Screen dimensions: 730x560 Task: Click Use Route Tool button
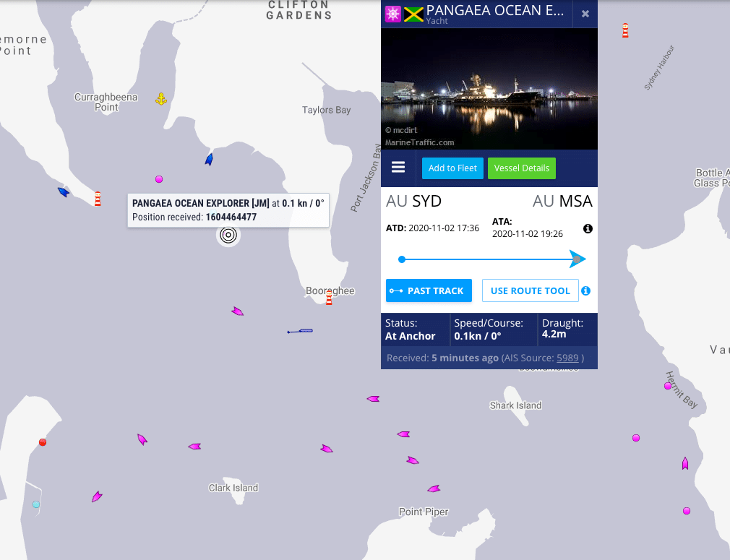530,290
